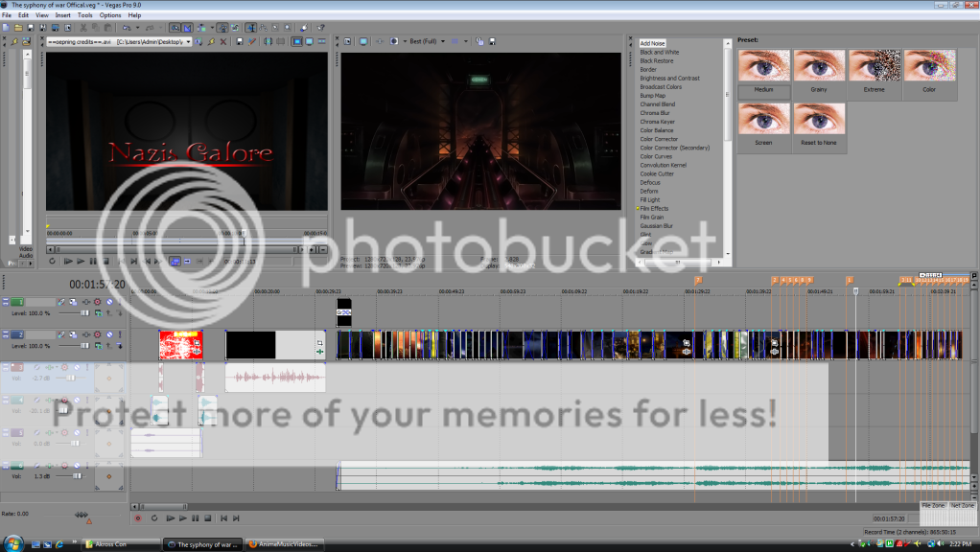The height and width of the screenshot is (552, 980).
Task: Open Akross Con taskbar window
Action: [121, 544]
